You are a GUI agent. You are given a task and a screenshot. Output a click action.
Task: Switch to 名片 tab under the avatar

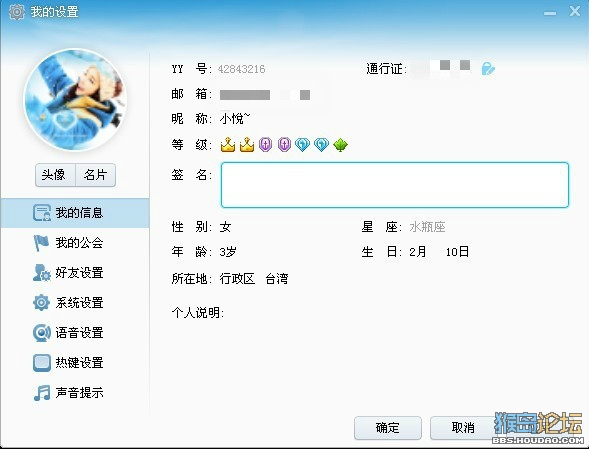[95, 175]
